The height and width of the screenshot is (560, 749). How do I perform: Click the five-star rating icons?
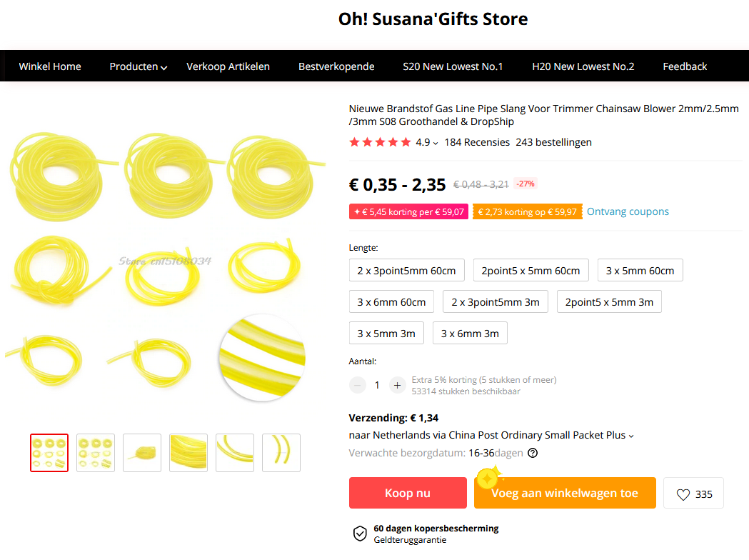click(x=381, y=142)
